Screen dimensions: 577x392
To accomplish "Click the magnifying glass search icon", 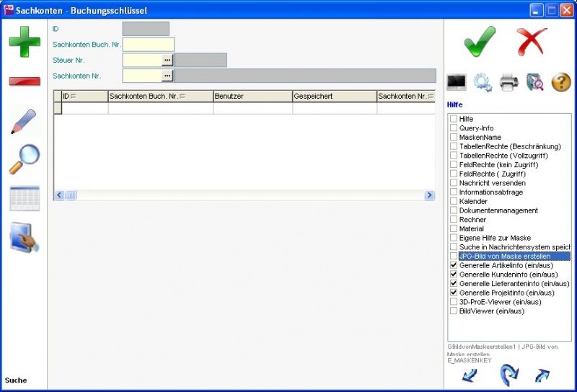I will (x=25, y=159).
